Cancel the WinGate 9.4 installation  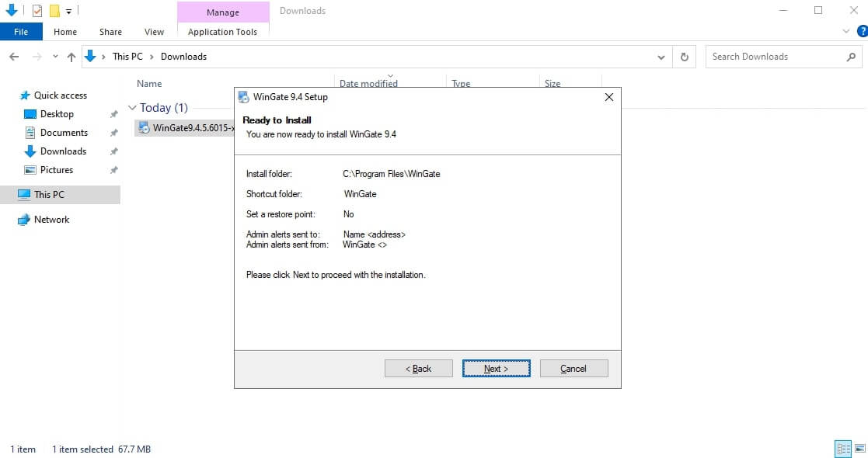[x=573, y=369]
